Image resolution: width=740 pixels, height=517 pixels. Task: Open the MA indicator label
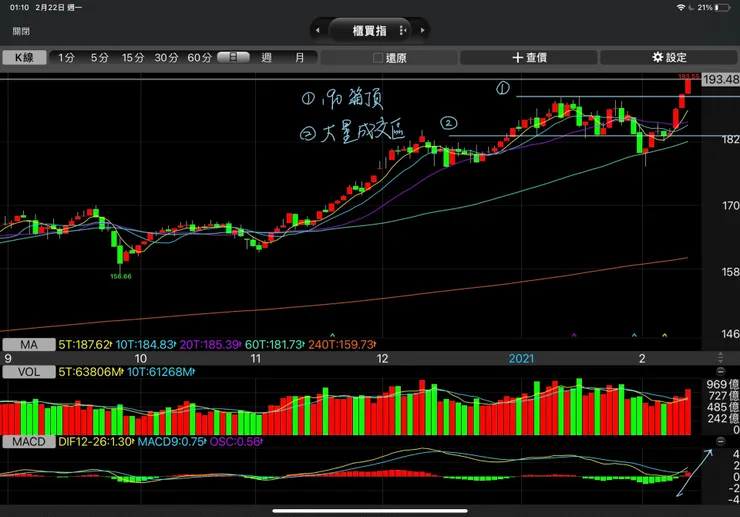(x=29, y=345)
